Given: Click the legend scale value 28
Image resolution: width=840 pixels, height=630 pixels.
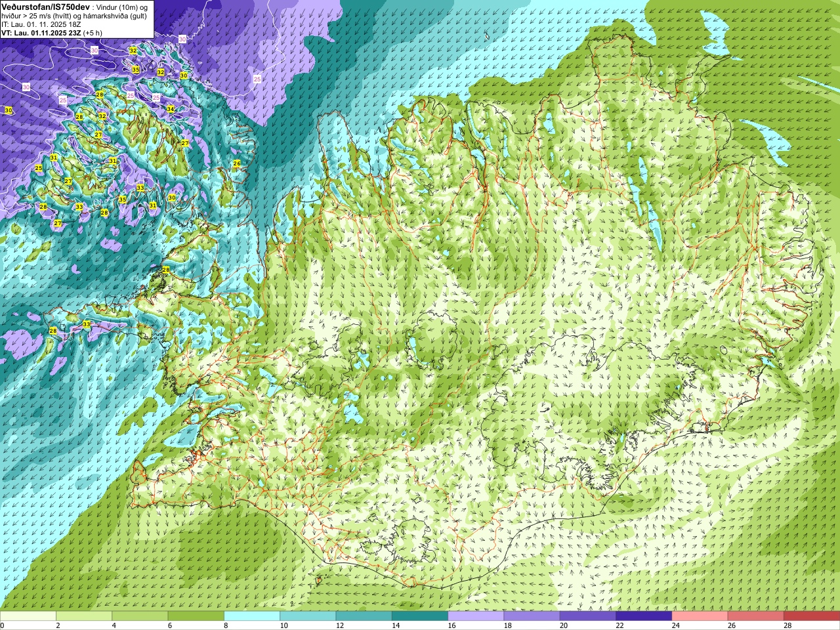Looking at the screenshot, I should 787,625.
